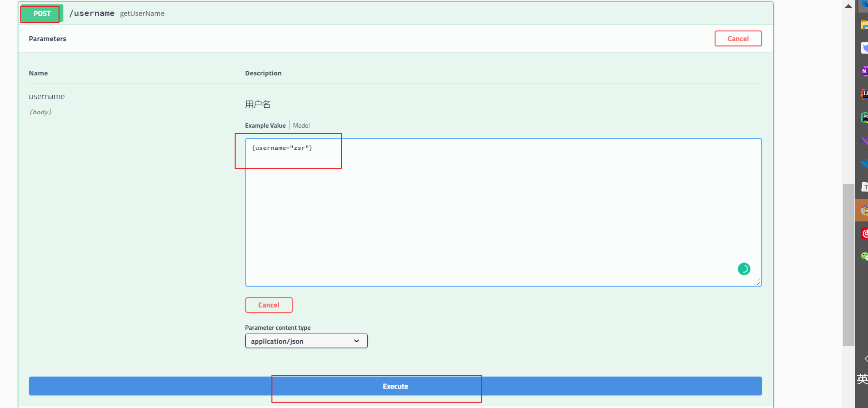Open the Parameter content type dropdown
This screenshot has height=408, width=868.
pos(306,341)
